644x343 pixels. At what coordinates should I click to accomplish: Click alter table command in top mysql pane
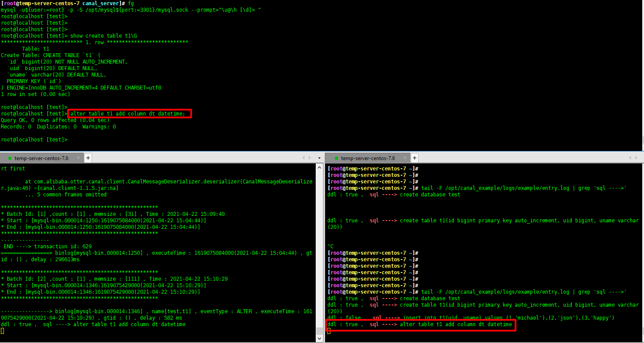tap(128, 114)
